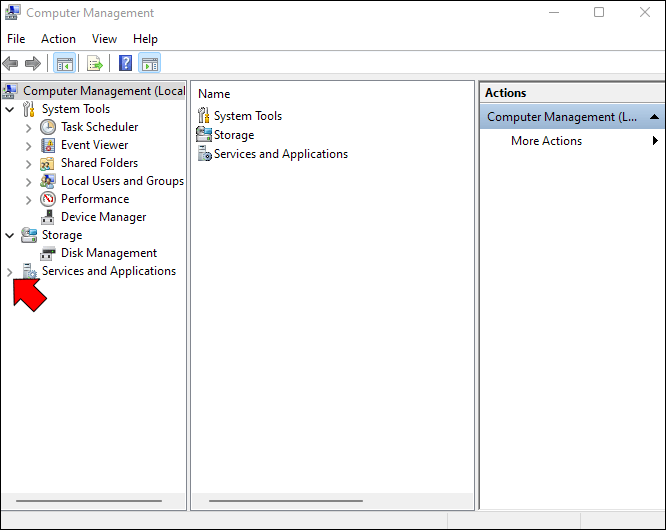Viewport: 666px width, 530px height.
Task: Select Device Manager in the tree
Action: tap(103, 217)
